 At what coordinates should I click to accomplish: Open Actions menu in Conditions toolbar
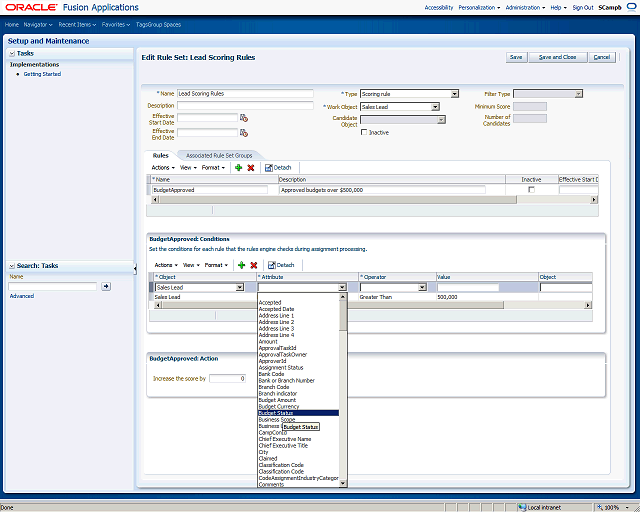(x=166, y=265)
